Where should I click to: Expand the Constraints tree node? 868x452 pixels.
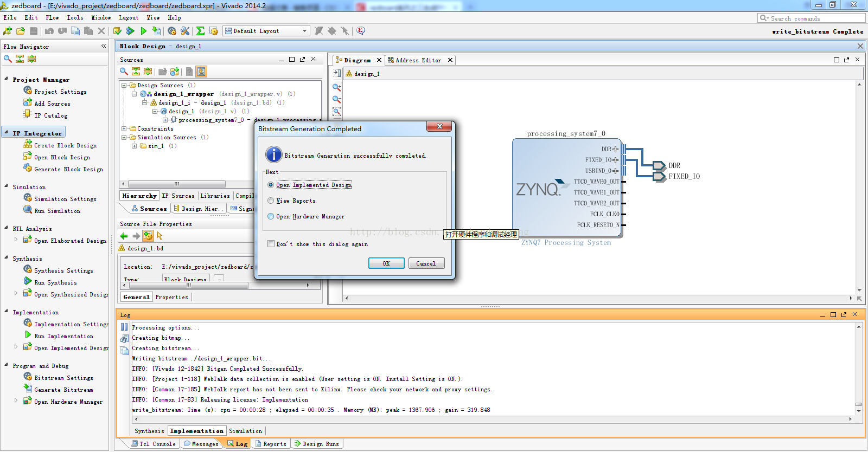pyautogui.click(x=124, y=128)
